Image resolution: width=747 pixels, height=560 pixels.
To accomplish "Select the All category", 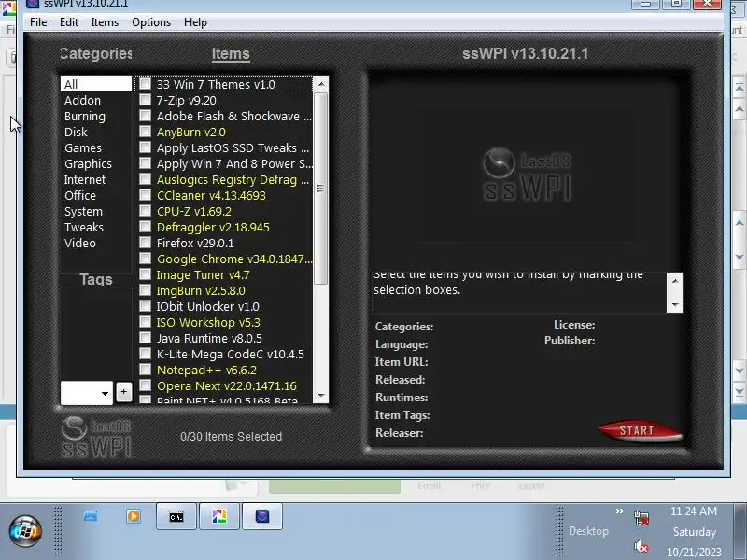I will pos(96,84).
